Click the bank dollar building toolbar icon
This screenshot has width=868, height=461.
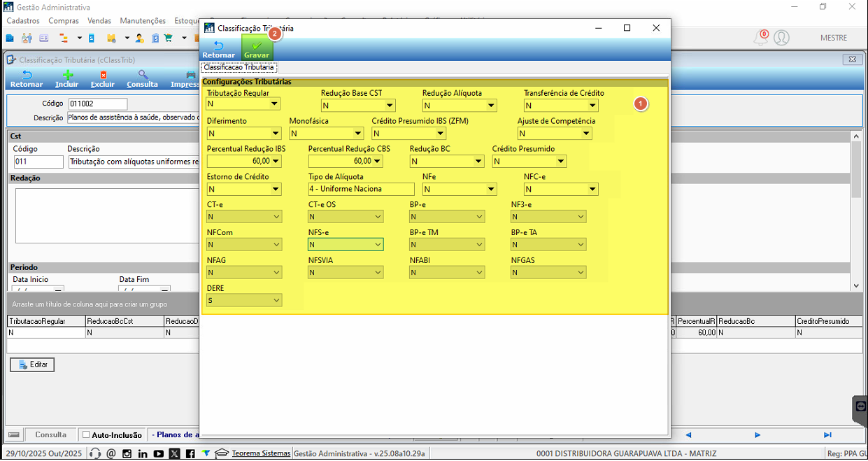(155, 38)
